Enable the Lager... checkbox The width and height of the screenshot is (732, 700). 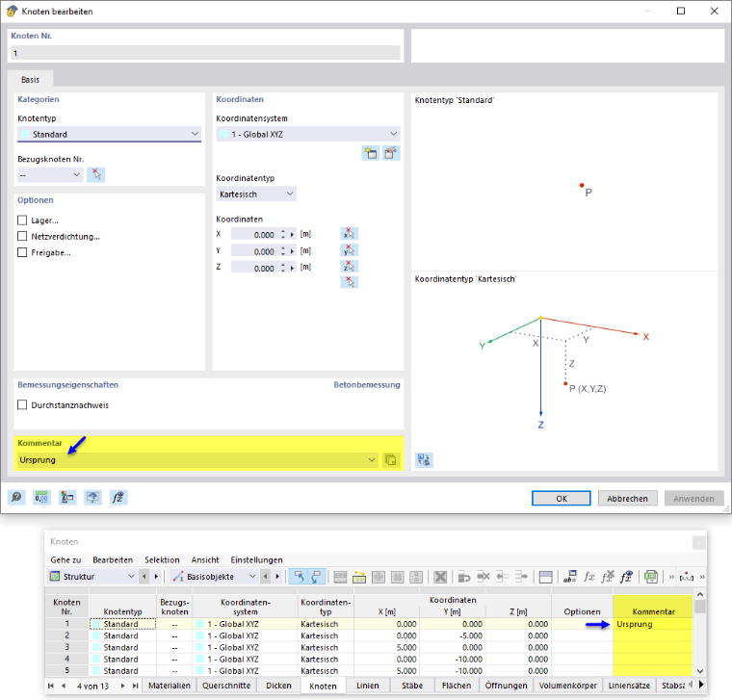(22, 220)
